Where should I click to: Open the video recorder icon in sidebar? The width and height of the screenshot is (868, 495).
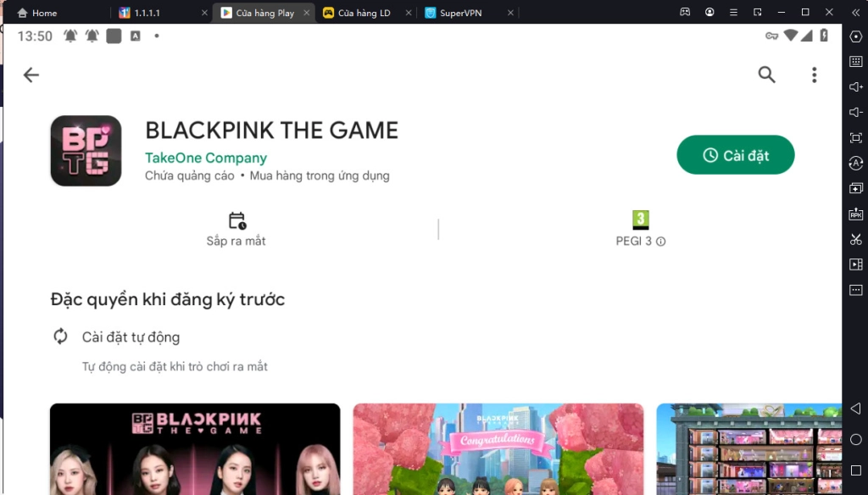point(856,264)
